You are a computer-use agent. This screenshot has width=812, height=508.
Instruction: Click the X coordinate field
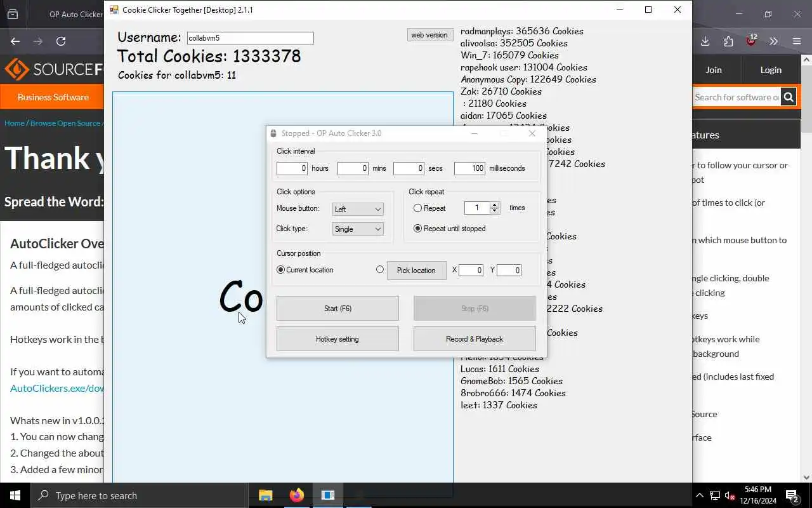point(471,270)
